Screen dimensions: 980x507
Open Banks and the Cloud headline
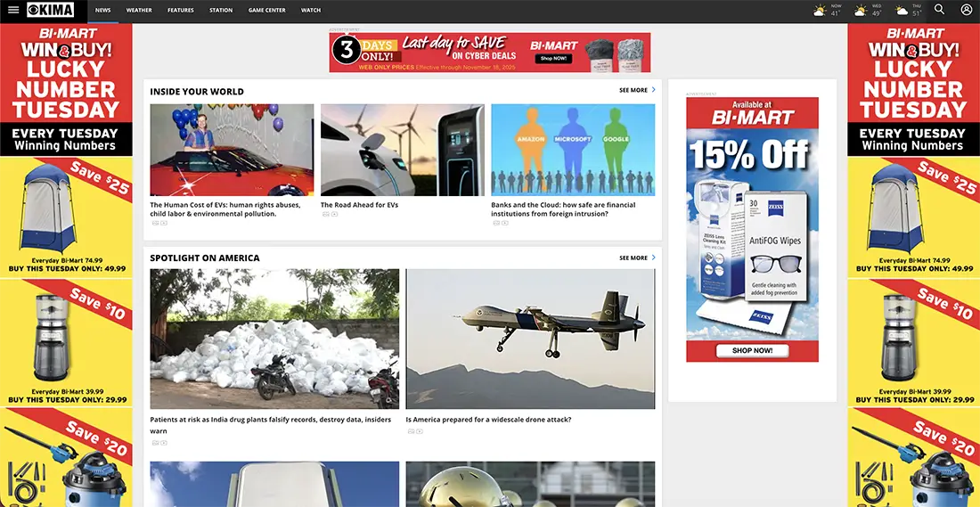[x=563, y=209]
